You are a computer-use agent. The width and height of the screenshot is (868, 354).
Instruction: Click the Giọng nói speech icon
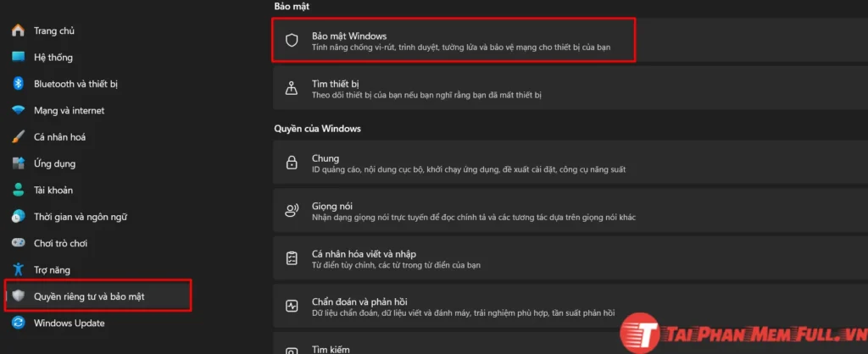tap(292, 211)
